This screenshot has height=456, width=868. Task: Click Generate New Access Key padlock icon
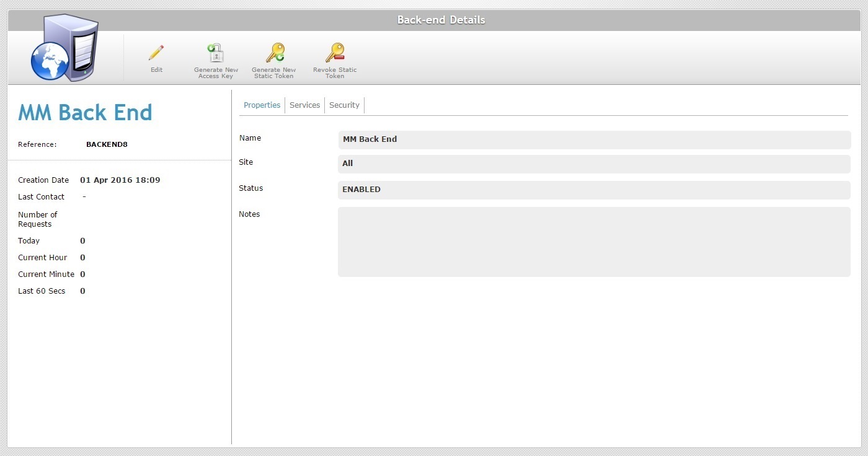[x=216, y=53]
